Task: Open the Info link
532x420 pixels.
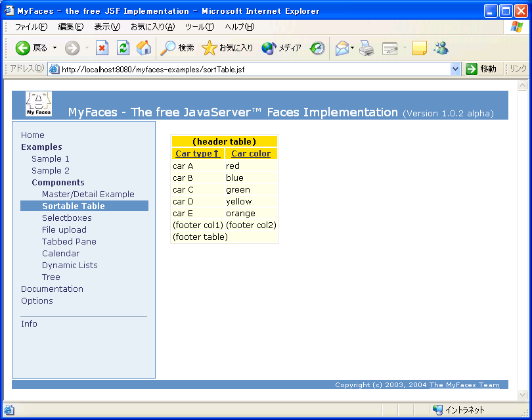Action: [x=29, y=324]
